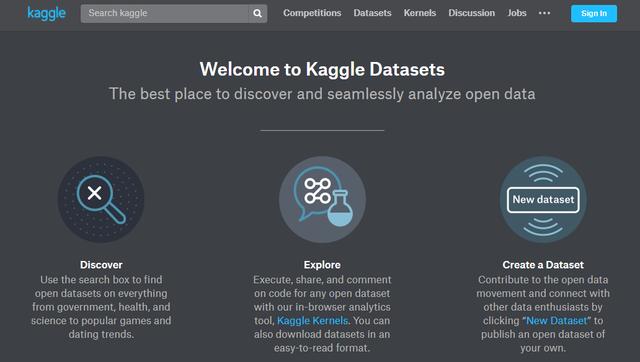Click the search magnifier icon button
This screenshot has height=362, width=640.
point(258,13)
